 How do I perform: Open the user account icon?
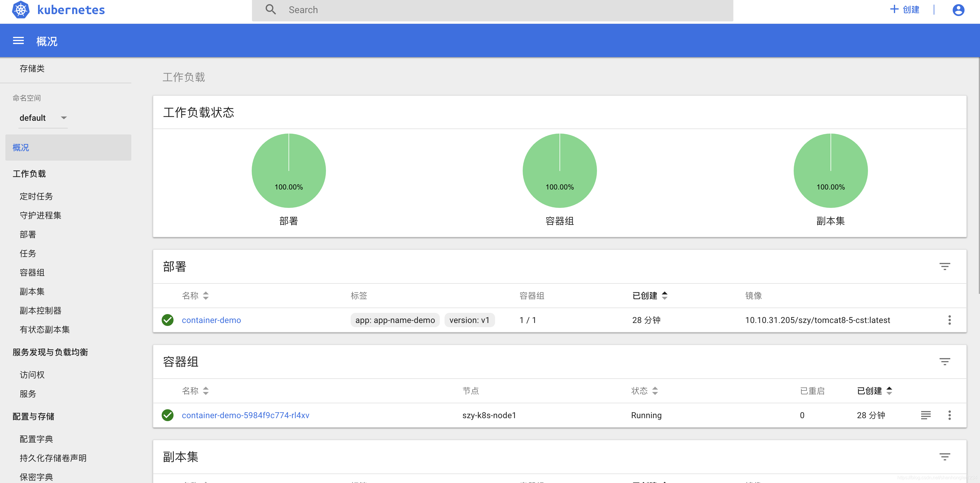(958, 10)
